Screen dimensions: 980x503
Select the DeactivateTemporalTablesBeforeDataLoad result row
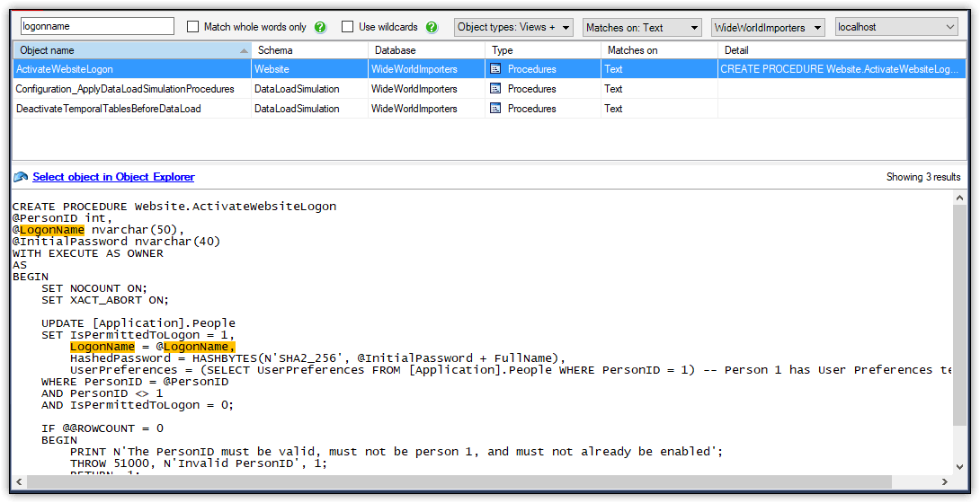click(108, 109)
